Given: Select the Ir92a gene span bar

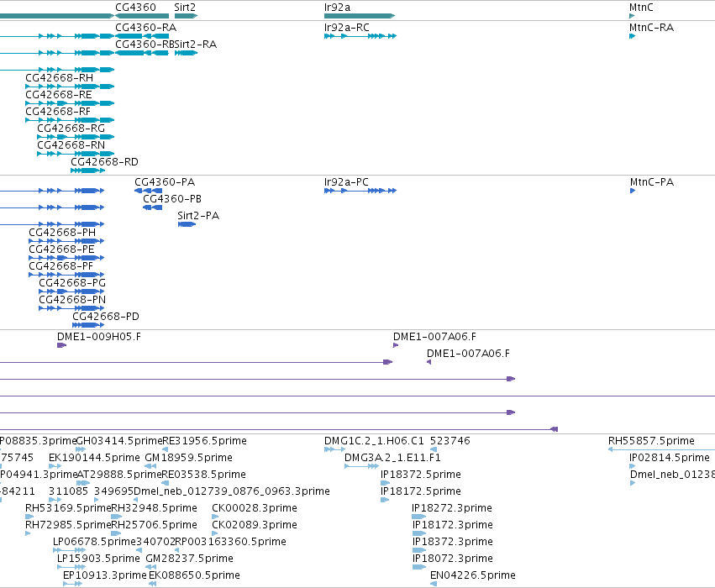Looking at the screenshot, I should pyautogui.click(x=360, y=16).
